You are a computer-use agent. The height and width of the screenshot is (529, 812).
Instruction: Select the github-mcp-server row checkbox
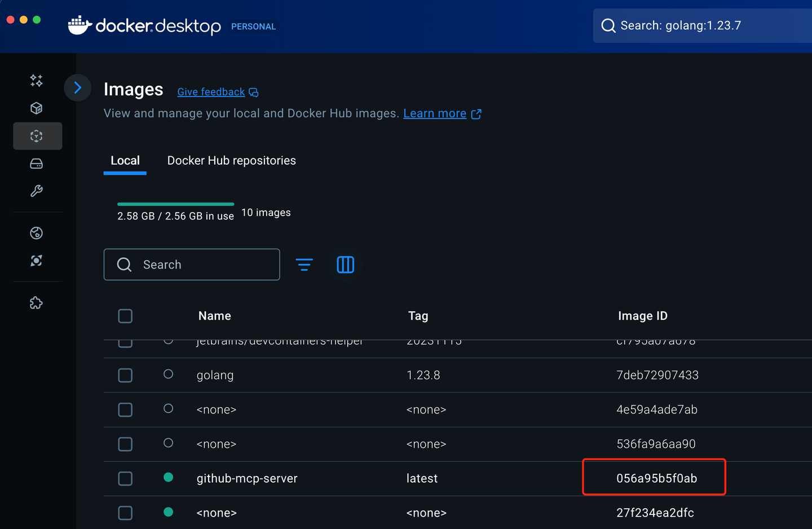tap(125, 478)
